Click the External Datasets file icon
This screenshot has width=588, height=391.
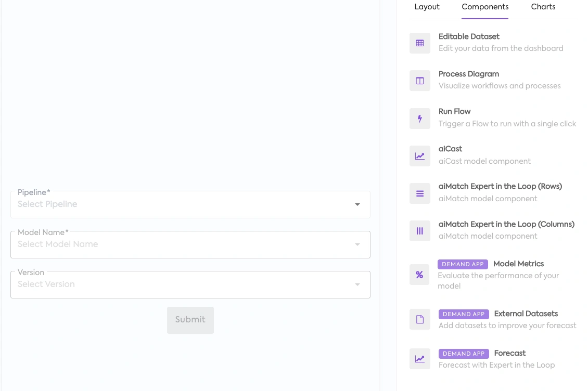tap(419, 319)
